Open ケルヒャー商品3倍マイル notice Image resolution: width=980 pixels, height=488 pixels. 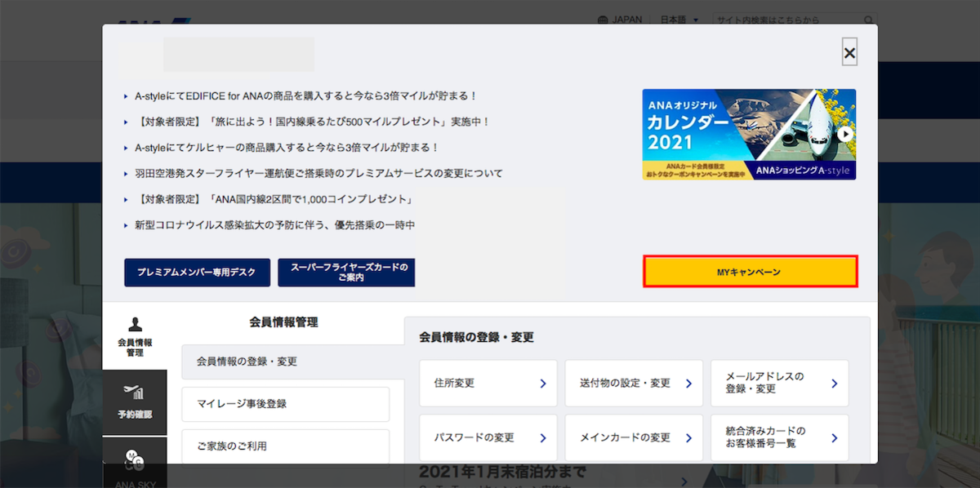click(x=287, y=148)
